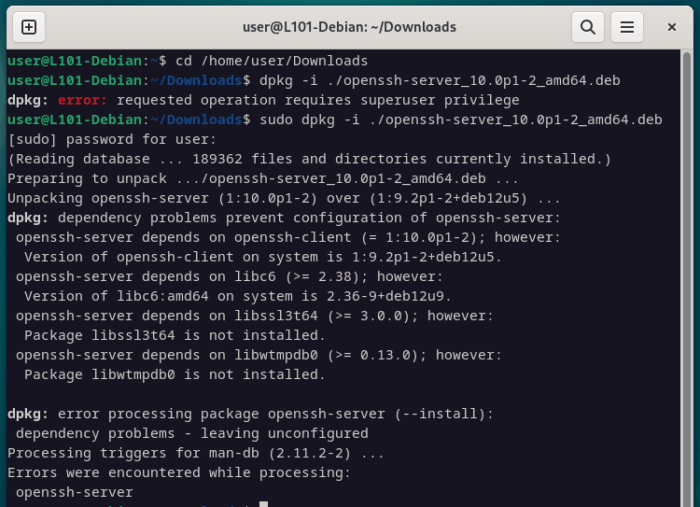Click the 'Unpacking openssh-server (1:10.0p1-2)' line
The width and height of the screenshot is (700, 507).
(284, 198)
